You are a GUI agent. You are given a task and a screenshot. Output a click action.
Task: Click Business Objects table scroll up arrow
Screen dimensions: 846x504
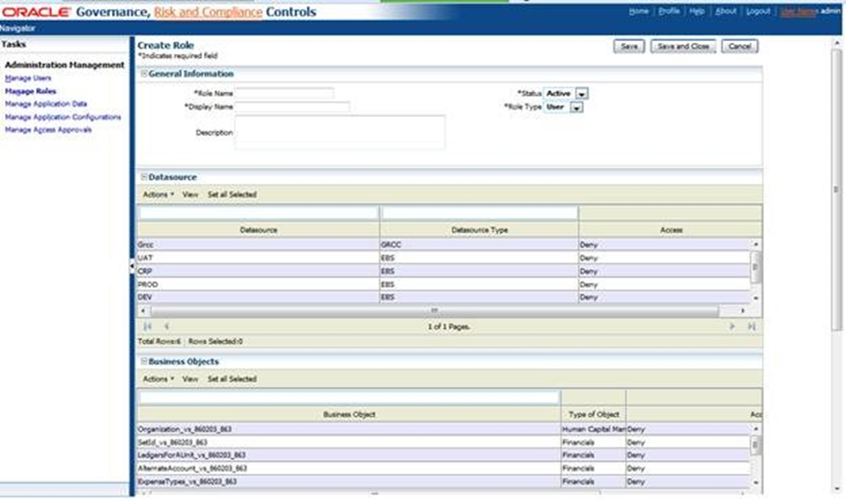pyautogui.click(x=756, y=429)
